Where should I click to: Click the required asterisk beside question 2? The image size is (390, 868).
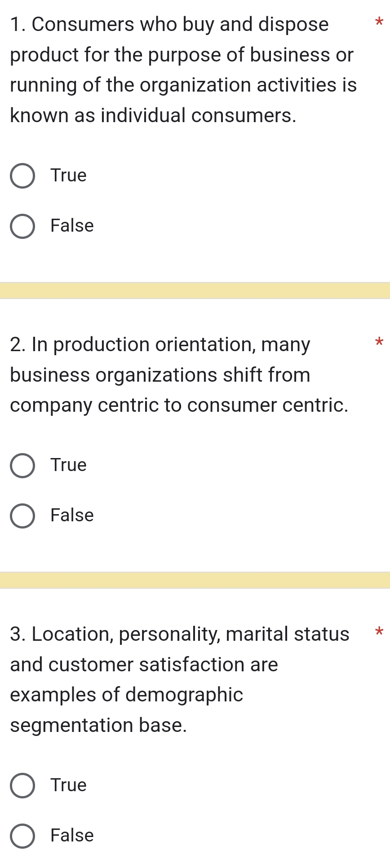coord(379,341)
